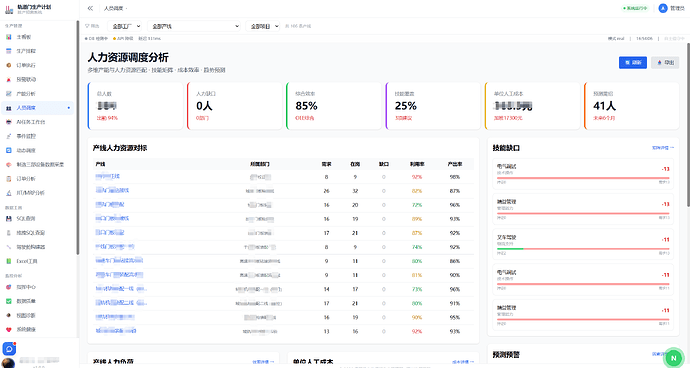Click the on-duty value 32 in table
Viewport: 690px width, 368px height.
pos(355,191)
